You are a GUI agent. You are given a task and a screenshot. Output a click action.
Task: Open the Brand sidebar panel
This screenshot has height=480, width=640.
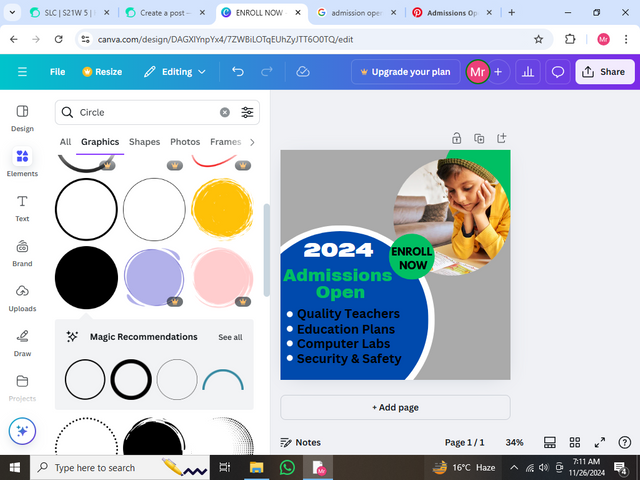(22, 253)
